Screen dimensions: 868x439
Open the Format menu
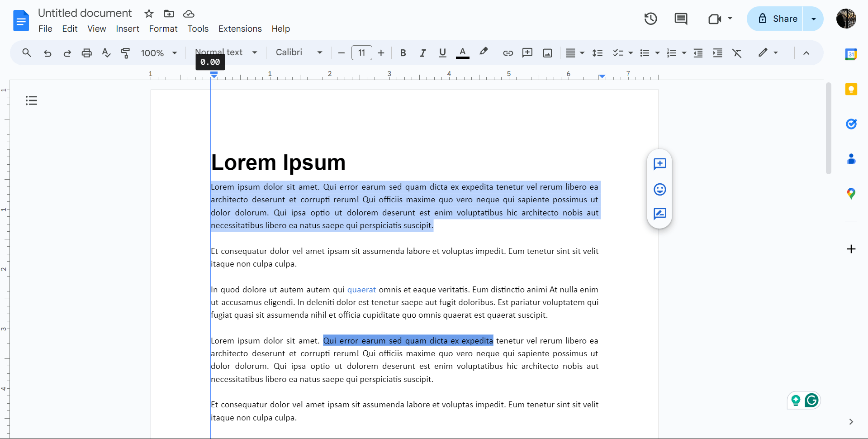coord(163,29)
